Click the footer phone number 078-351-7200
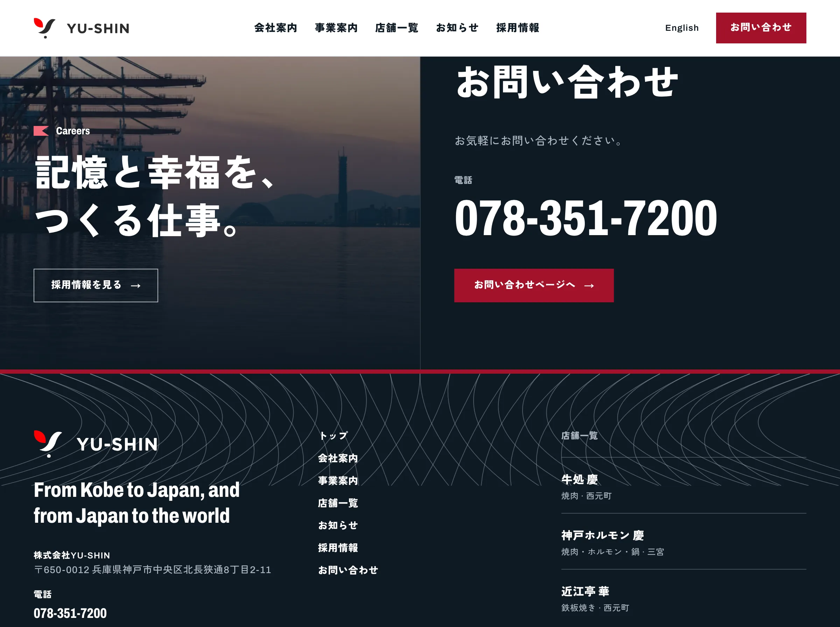This screenshot has width=840, height=627. coord(70,613)
